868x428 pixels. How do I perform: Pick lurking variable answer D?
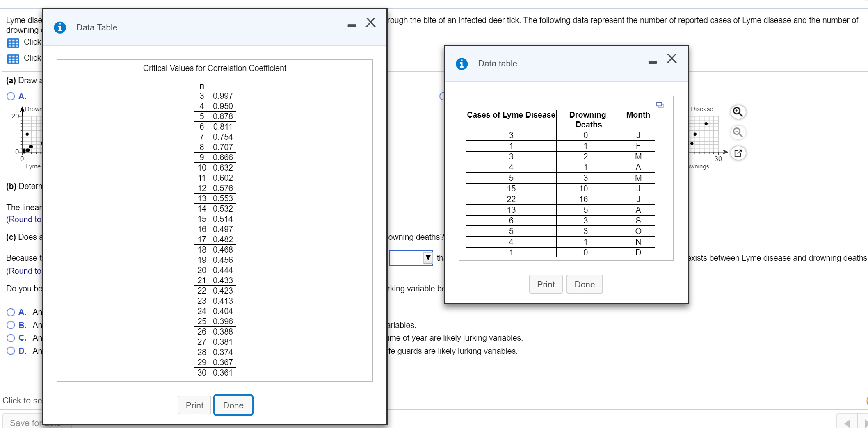point(11,351)
